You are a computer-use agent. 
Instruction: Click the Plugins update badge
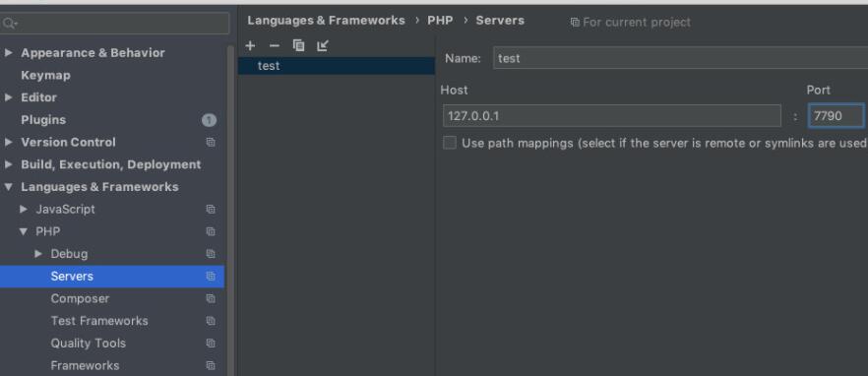[209, 120]
